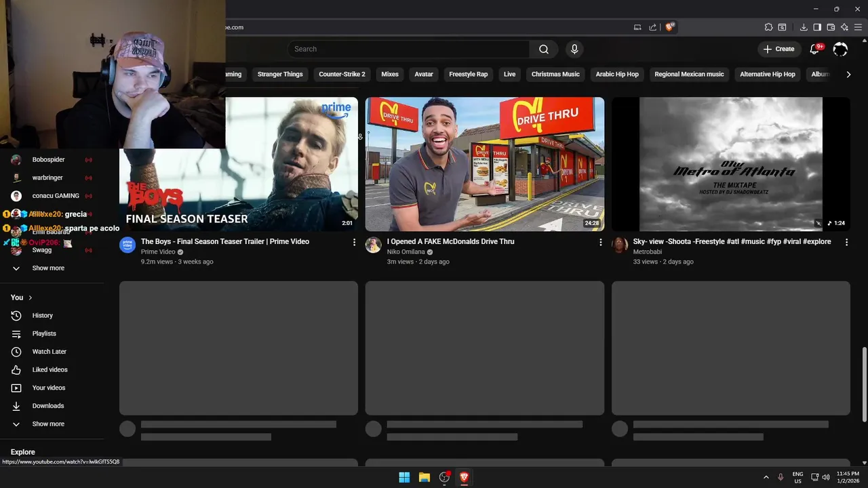Open YouTube notifications bell

(815, 49)
